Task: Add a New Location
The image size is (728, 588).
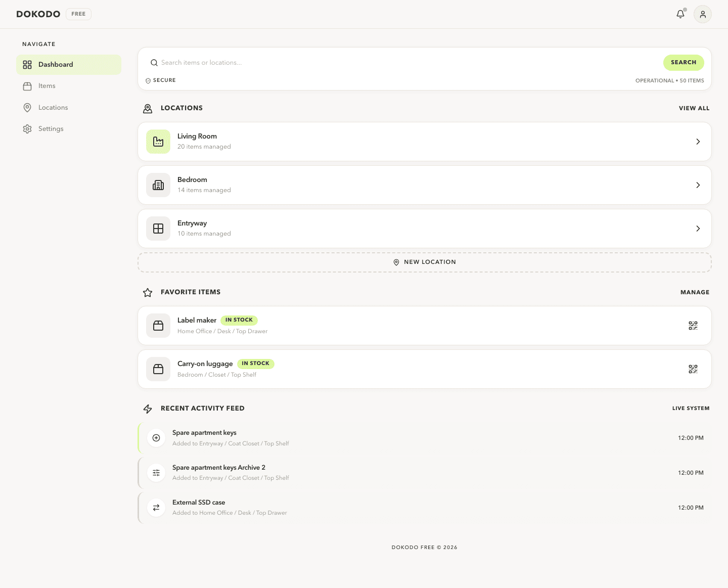Action: click(x=425, y=262)
